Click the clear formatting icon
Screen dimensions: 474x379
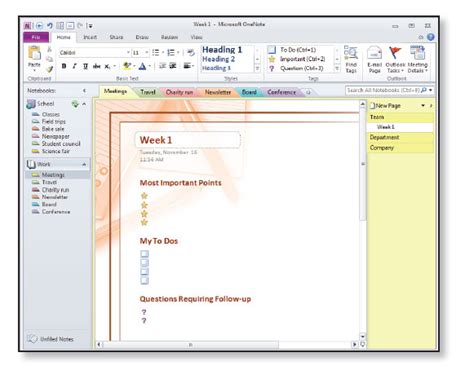[191, 53]
